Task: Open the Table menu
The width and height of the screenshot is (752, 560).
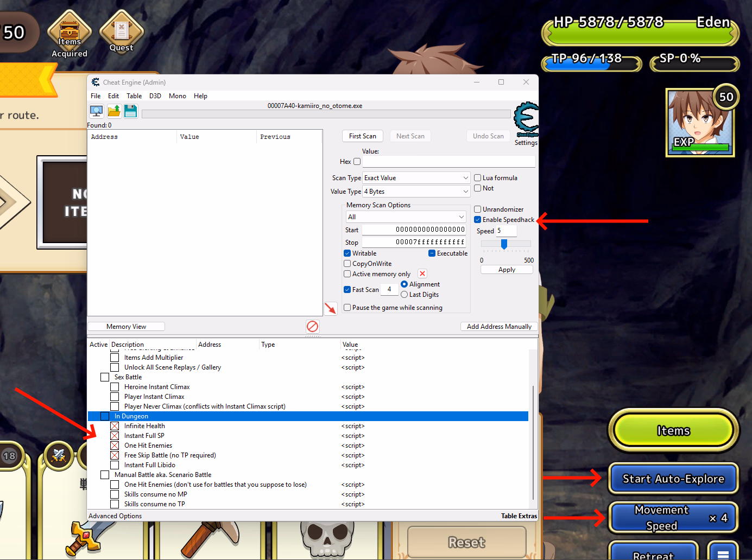Action: [134, 96]
